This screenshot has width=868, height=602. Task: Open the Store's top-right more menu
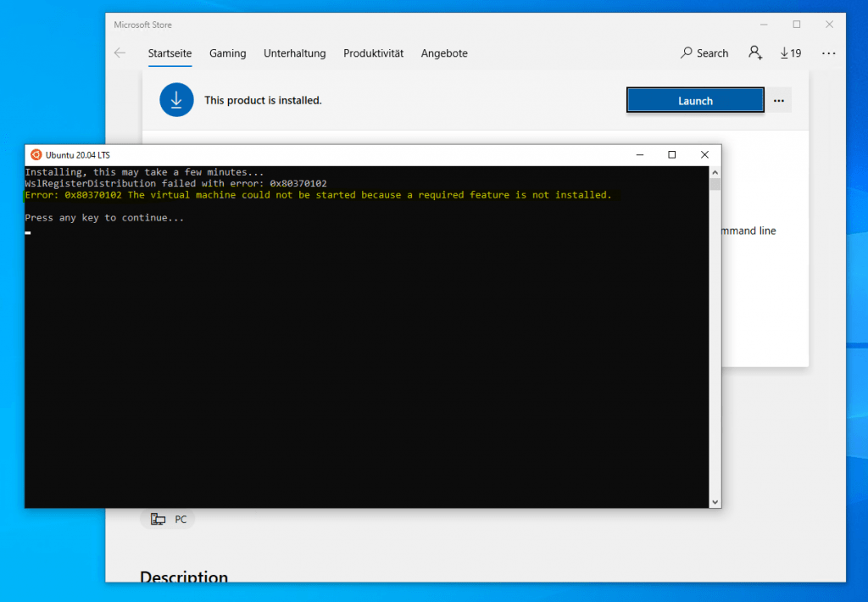(829, 53)
